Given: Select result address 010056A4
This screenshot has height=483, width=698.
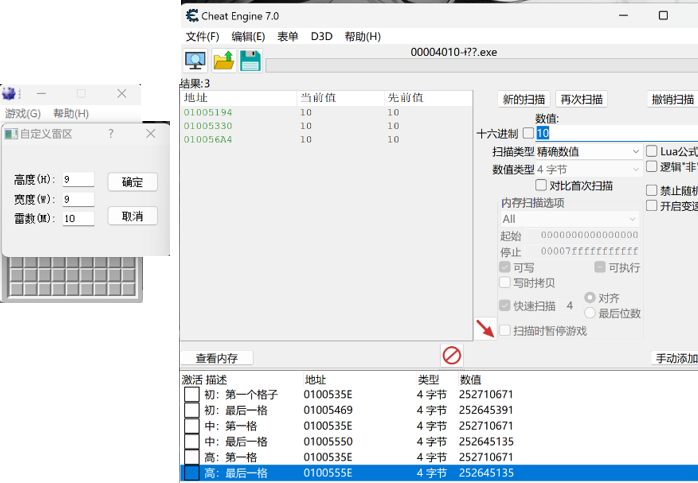Looking at the screenshot, I should pyautogui.click(x=208, y=139).
